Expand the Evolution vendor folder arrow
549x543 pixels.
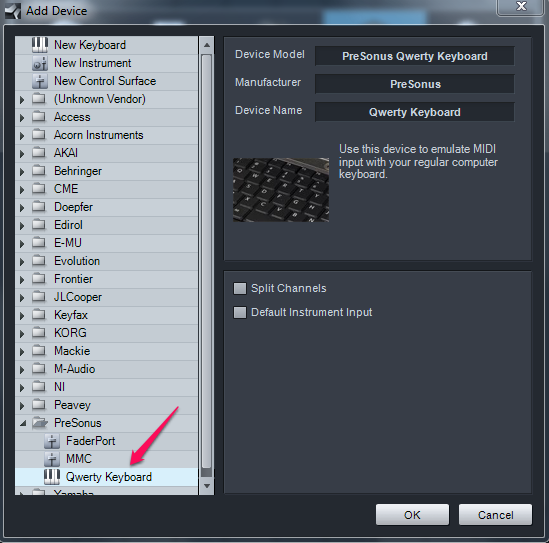22,262
